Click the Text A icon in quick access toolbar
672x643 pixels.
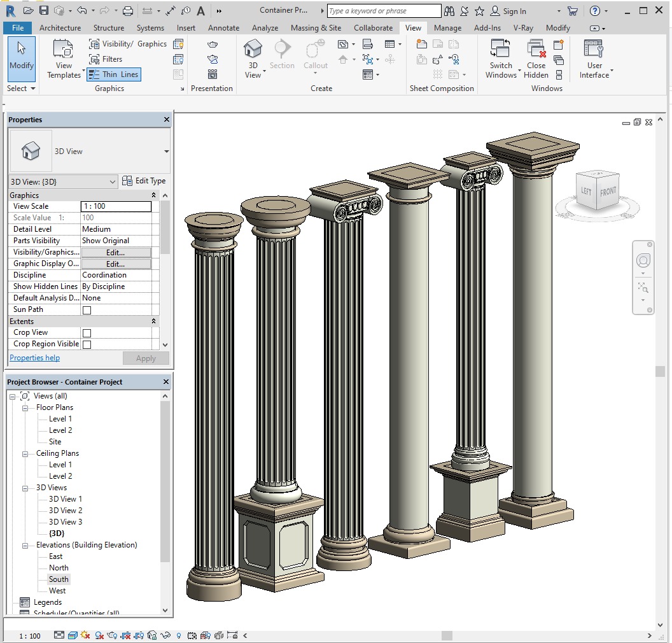[200, 11]
